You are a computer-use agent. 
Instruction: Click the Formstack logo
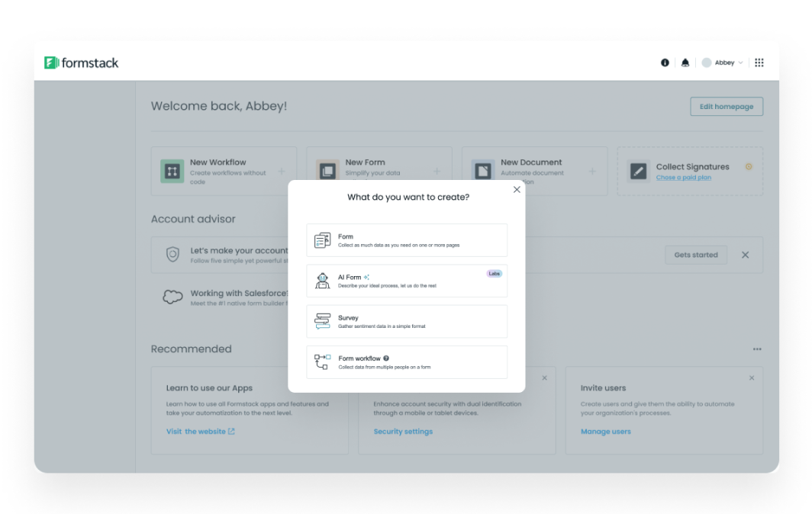[x=82, y=63]
